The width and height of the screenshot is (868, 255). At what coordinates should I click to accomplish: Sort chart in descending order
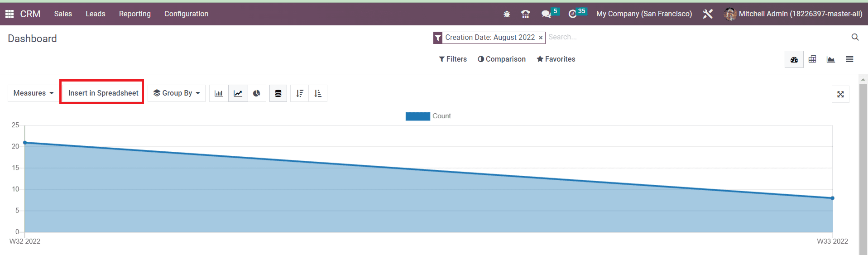(299, 93)
